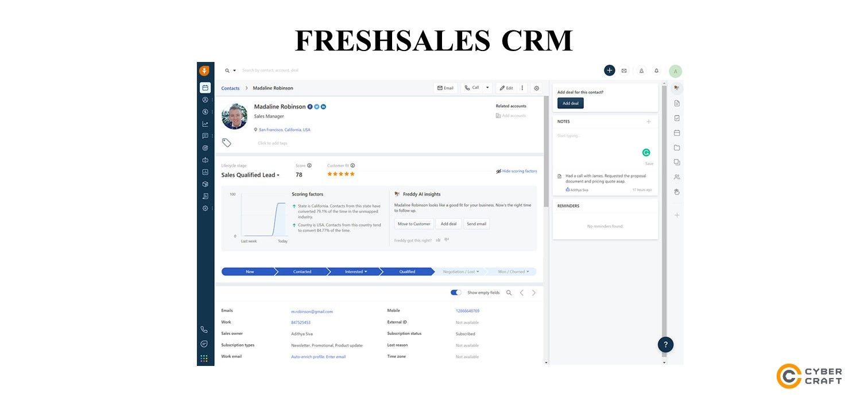The height and width of the screenshot is (413, 868).
Task: Click the m.robinson@gmail.com email link
Action: pos(312,311)
